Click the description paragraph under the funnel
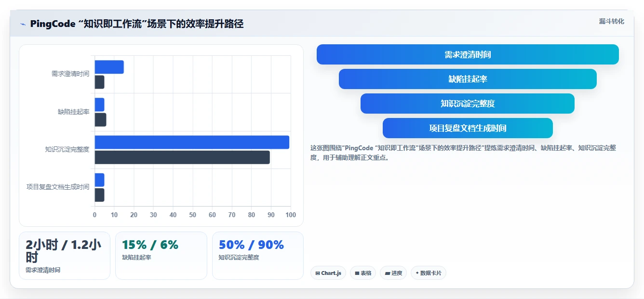This screenshot has height=299, width=644. (x=463, y=153)
